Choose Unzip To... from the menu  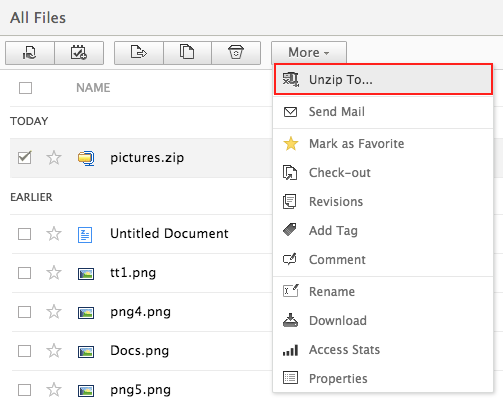383,79
